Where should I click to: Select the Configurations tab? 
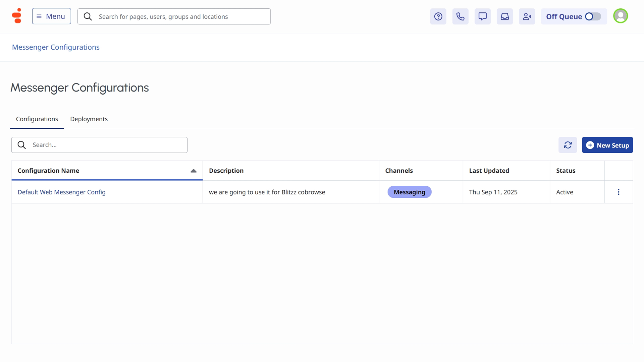[x=37, y=119]
